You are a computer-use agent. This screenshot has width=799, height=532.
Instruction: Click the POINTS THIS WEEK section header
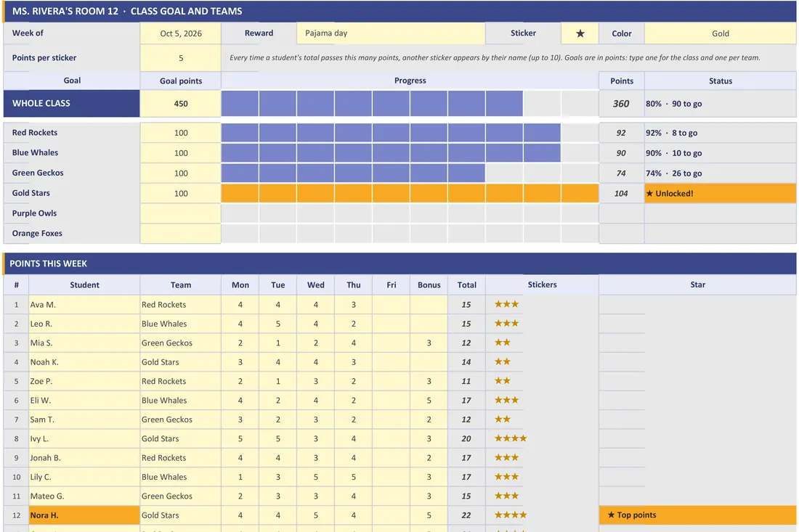[399, 263]
